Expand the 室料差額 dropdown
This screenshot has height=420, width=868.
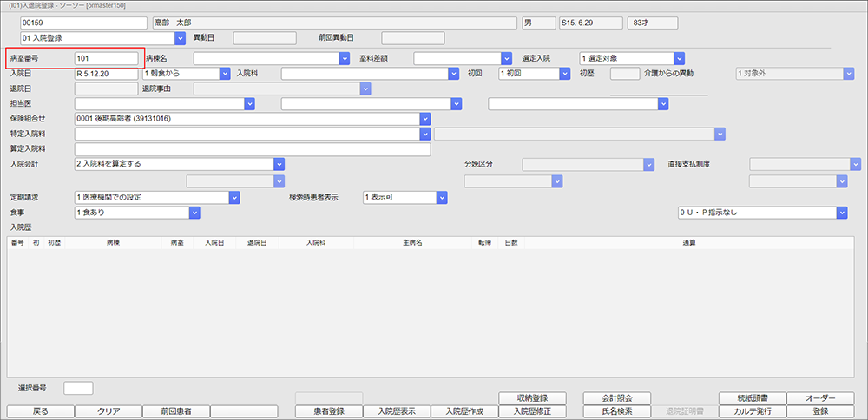tap(507, 58)
